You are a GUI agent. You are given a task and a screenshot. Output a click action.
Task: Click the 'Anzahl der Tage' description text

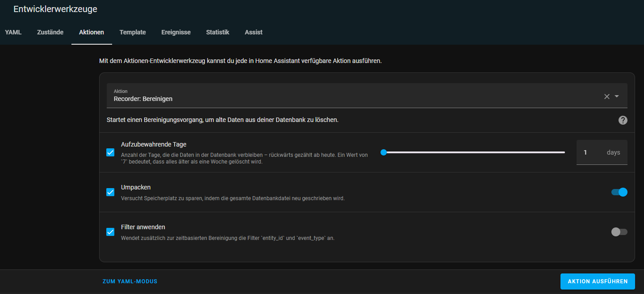(x=244, y=158)
